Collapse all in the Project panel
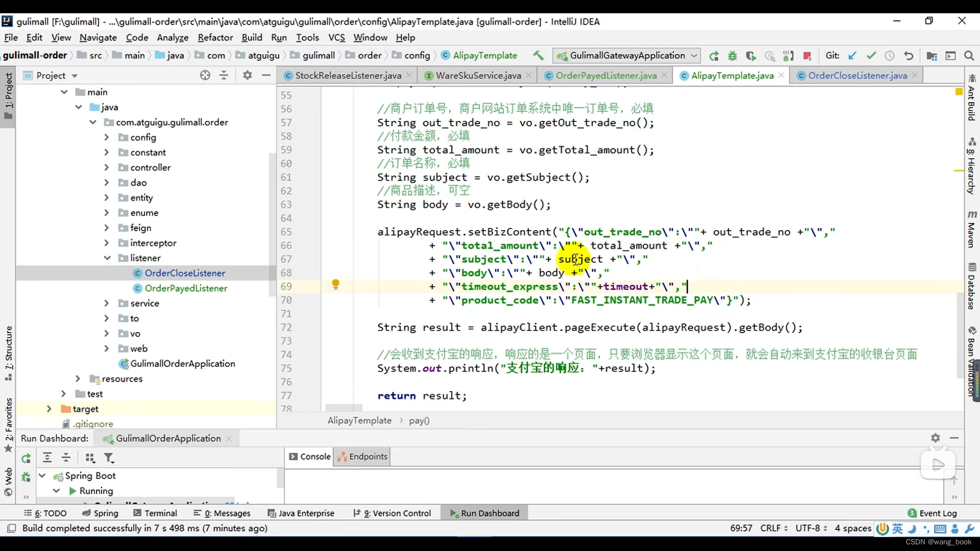 pos(224,75)
